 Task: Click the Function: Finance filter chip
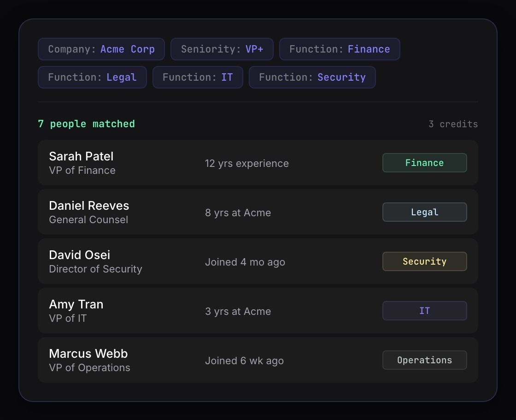[340, 49]
